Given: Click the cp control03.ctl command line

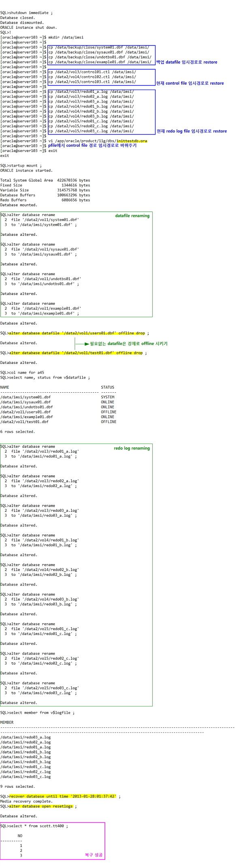Looking at the screenshot, I should pyautogui.click(x=92, y=81).
